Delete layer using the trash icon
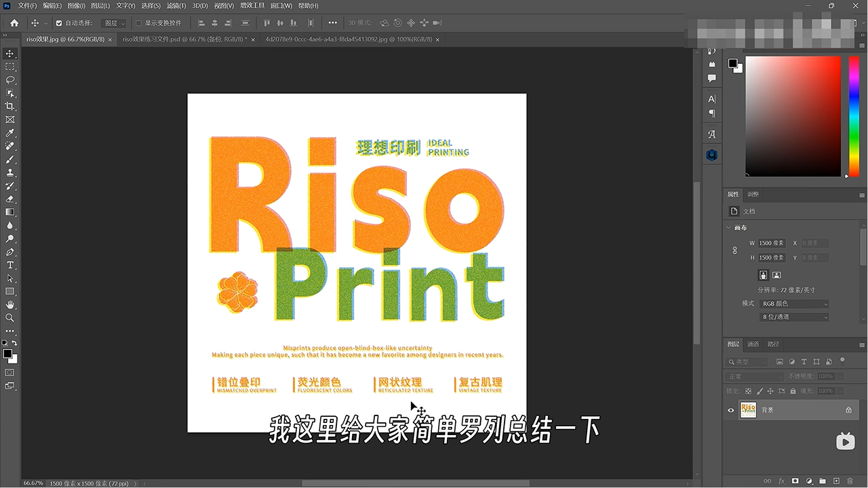The height and width of the screenshot is (488, 868). (x=850, y=481)
